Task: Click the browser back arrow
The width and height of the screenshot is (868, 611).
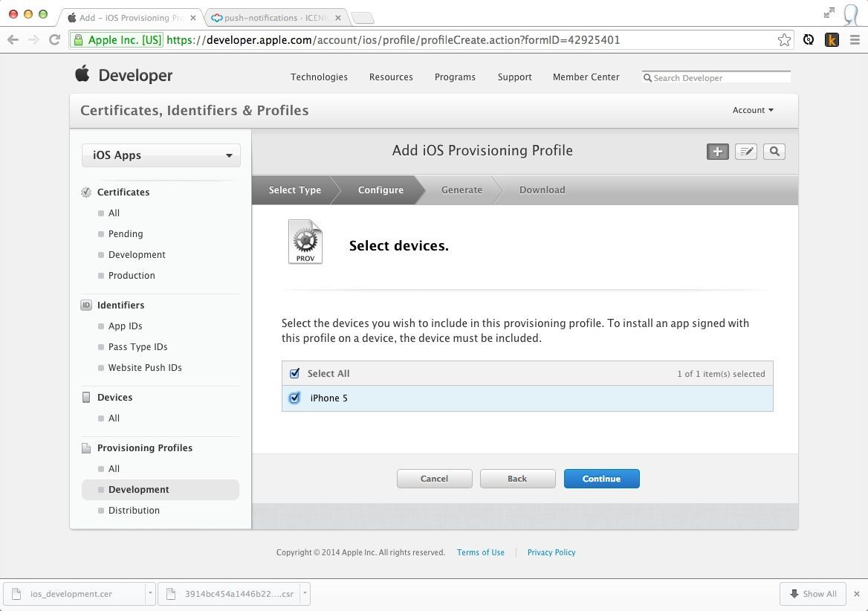Action: tap(13, 40)
